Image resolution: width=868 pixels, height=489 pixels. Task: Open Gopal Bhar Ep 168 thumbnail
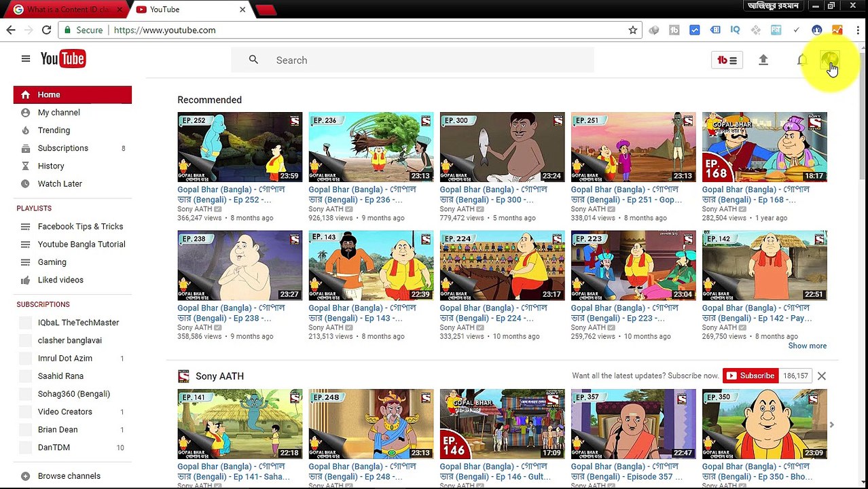point(765,147)
